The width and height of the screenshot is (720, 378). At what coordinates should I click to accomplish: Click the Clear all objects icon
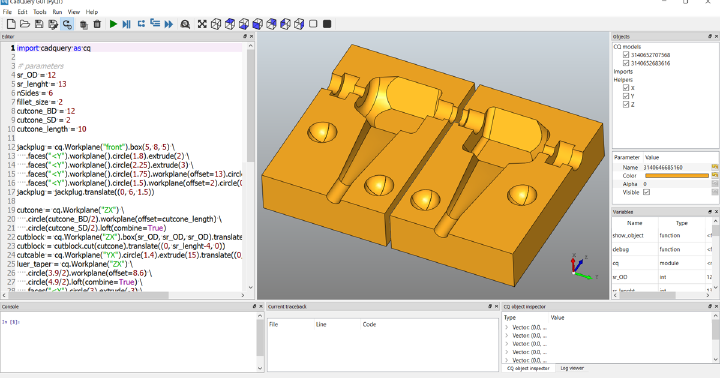click(84, 24)
